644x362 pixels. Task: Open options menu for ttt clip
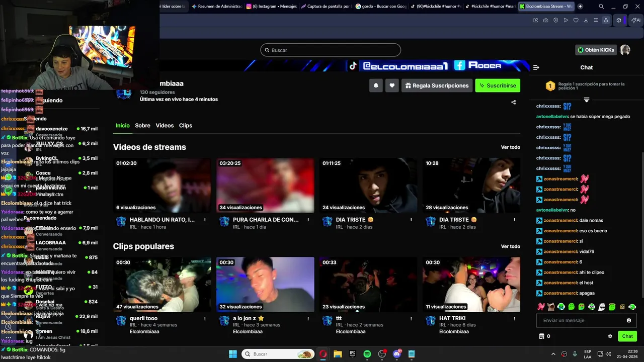[411, 319]
